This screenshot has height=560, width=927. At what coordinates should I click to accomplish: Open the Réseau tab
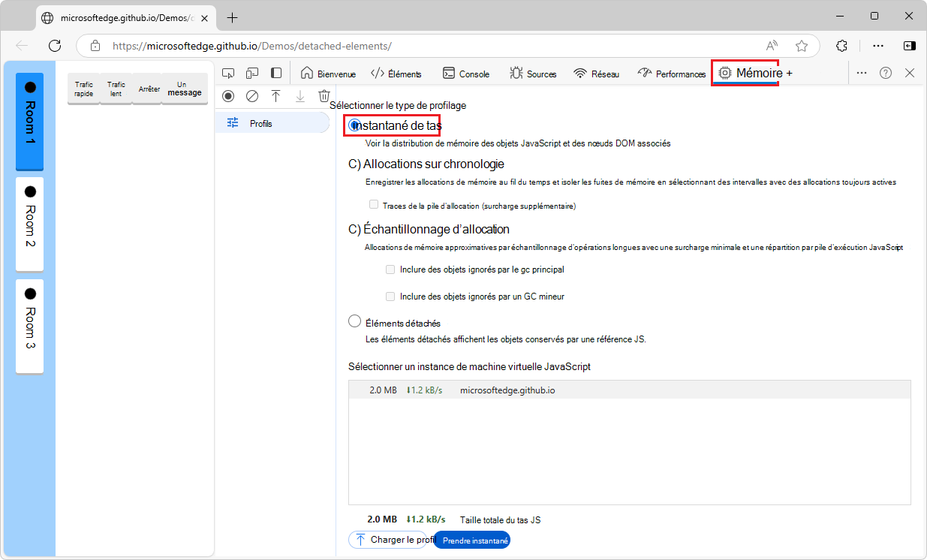point(597,74)
